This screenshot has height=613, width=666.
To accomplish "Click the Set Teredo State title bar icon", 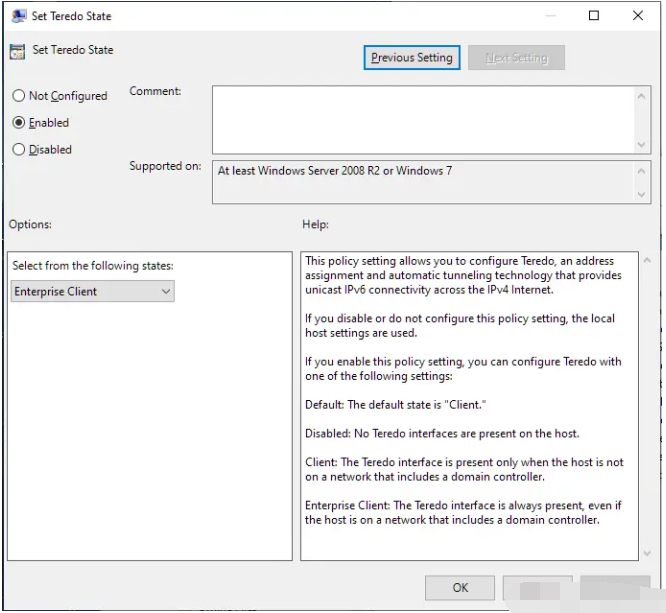I will pyautogui.click(x=19, y=16).
